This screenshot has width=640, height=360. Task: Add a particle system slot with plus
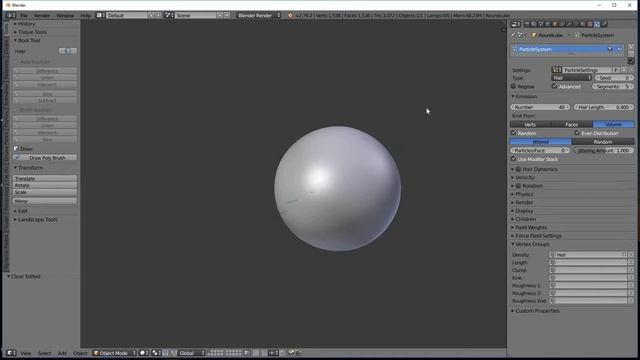click(x=631, y=47)
